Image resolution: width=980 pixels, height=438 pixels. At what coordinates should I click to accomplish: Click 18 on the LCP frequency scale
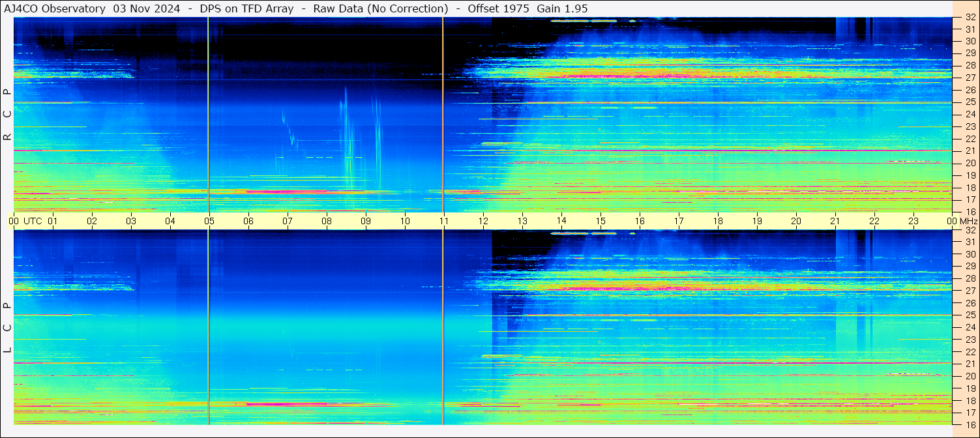[970, 401]
